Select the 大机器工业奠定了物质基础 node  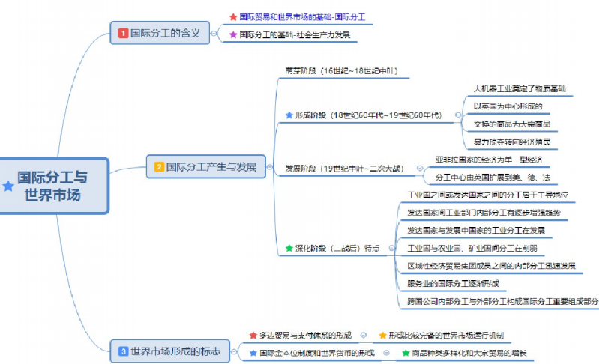[520, 89]
